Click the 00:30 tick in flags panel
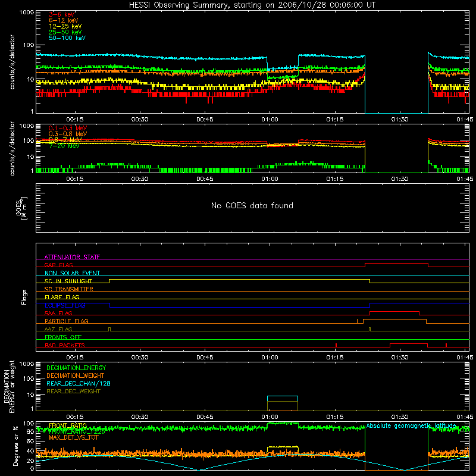 tap(140, 358)
